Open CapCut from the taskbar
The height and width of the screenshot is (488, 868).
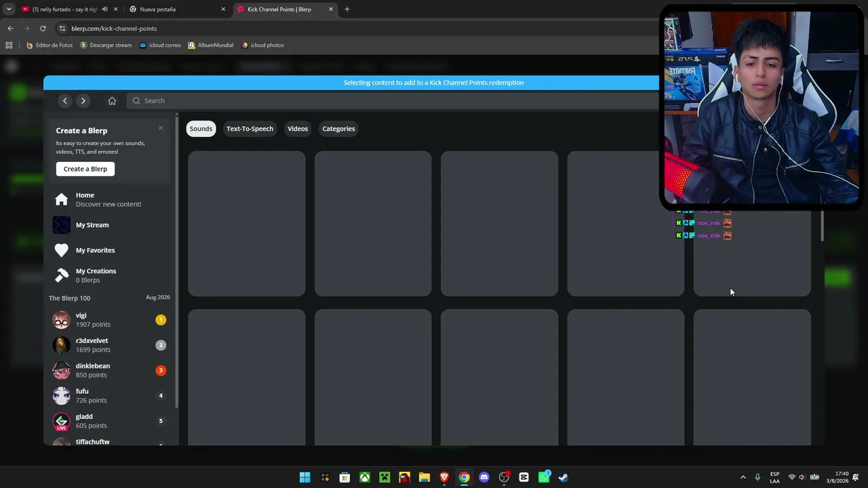click(x=524, y=477)
